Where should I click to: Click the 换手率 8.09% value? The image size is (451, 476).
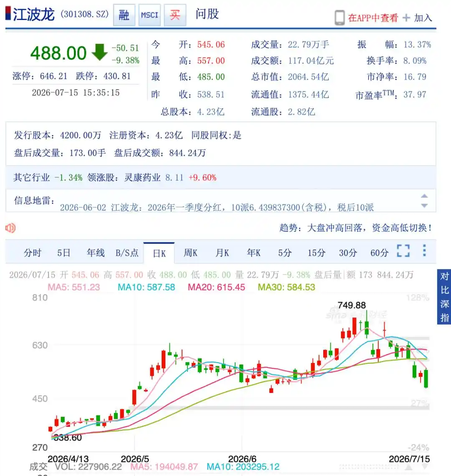[415, 61]
